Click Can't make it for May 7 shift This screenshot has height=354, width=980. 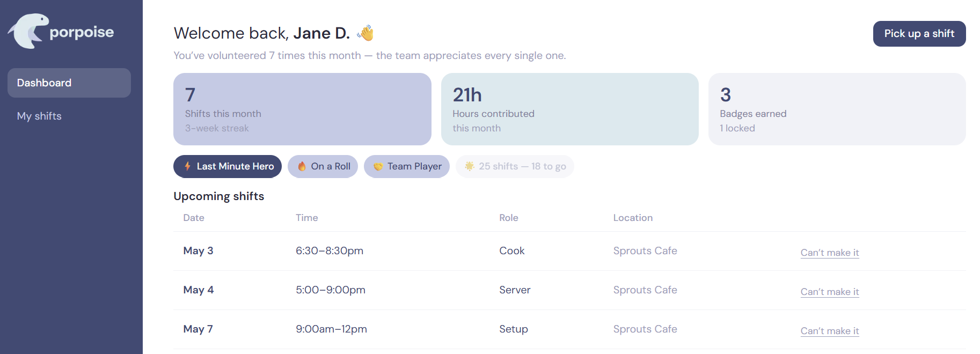click(830, 331)
